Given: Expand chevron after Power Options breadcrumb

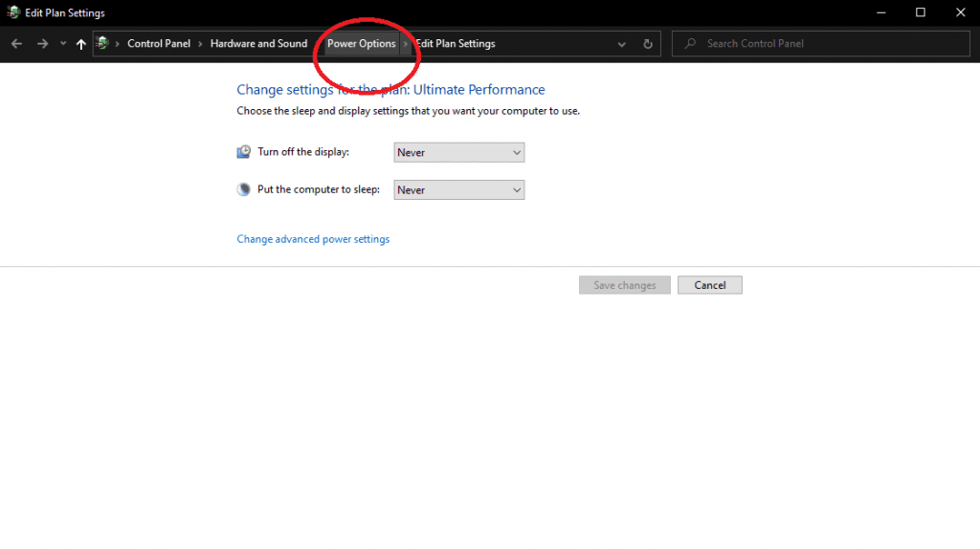Looking at the screenshot, I should tap(406, 44).
